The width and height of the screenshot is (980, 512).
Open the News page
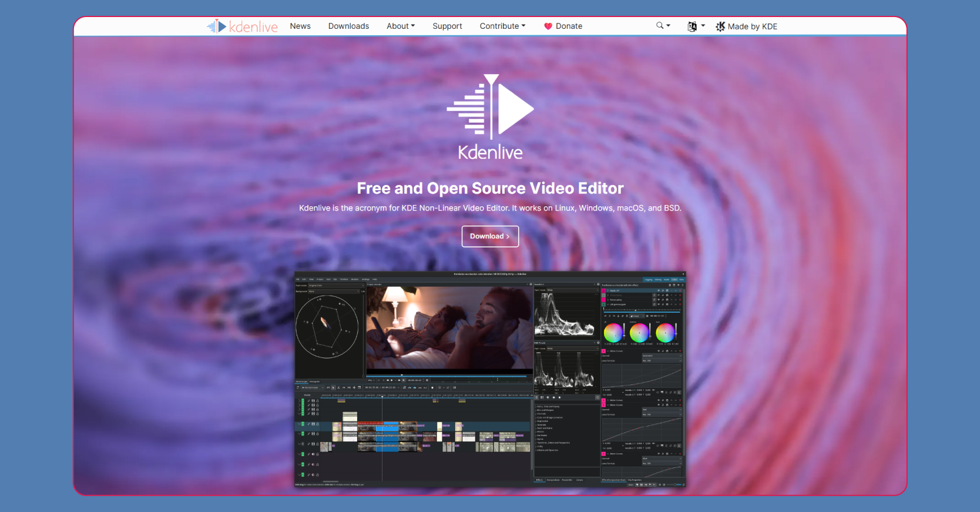coord(300,26)
